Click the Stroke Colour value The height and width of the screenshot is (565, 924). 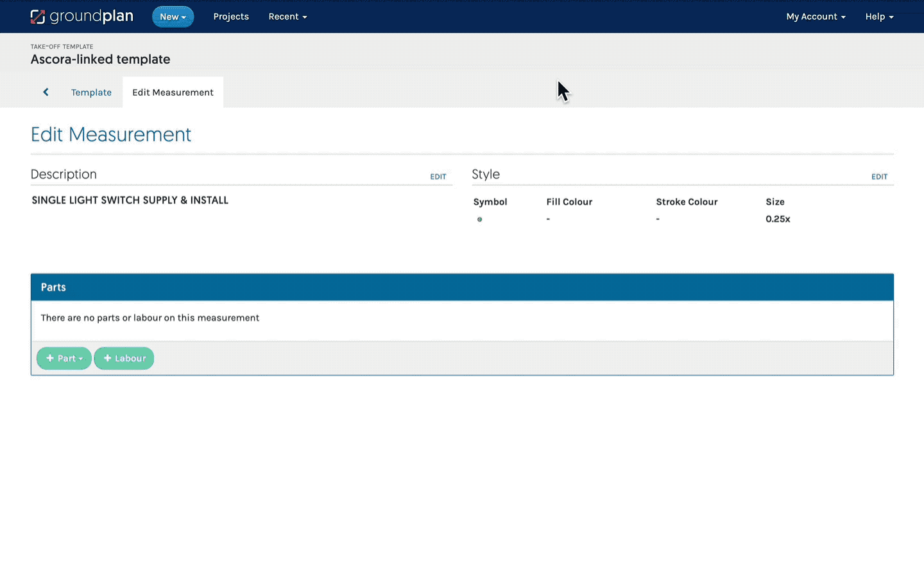(658, 219)
